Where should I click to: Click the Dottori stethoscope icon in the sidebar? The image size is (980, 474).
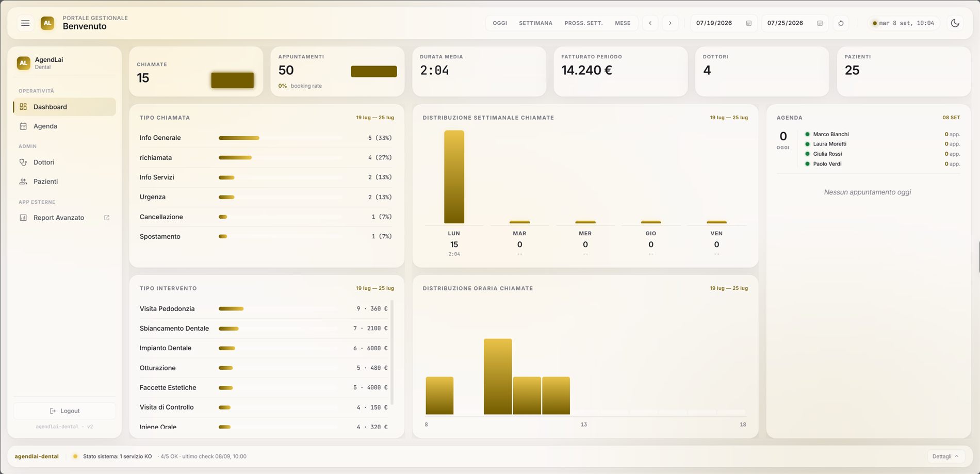pos(23,162)
